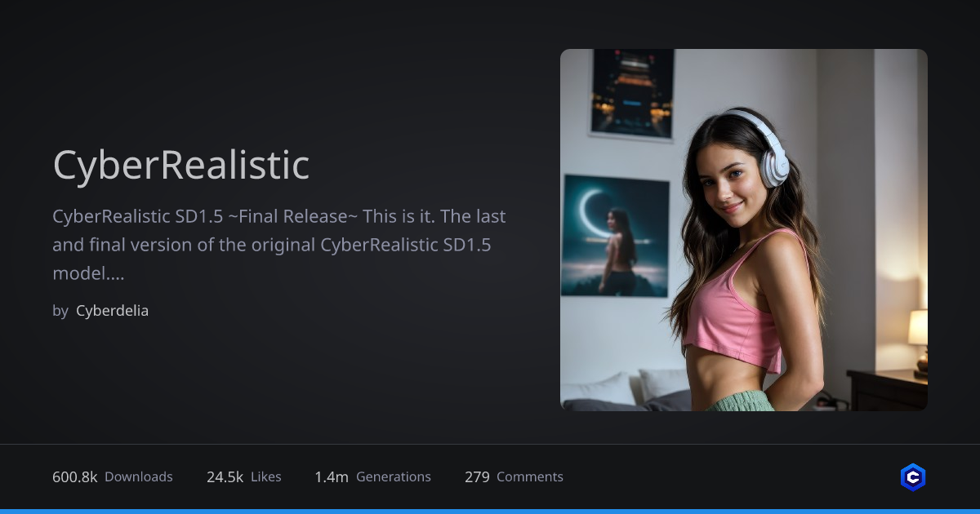Screen dimensions: 980x514
Task: Click the 600.8k download count
Action: [x=74, y=477]
